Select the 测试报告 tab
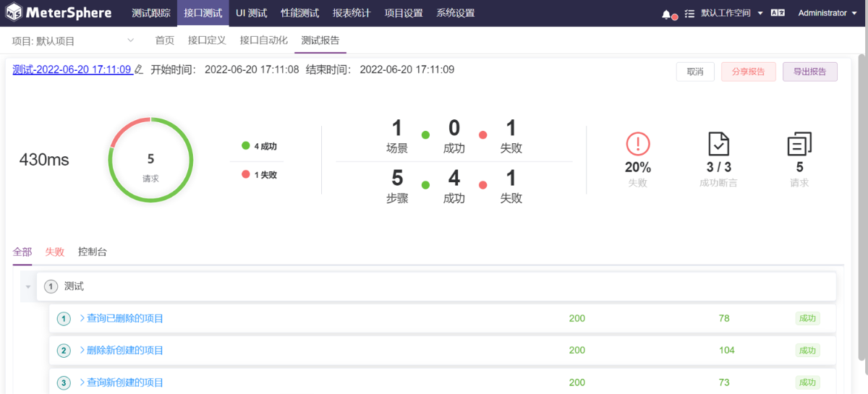Screen dimensions: 868x394 click(x=320, y=40)
